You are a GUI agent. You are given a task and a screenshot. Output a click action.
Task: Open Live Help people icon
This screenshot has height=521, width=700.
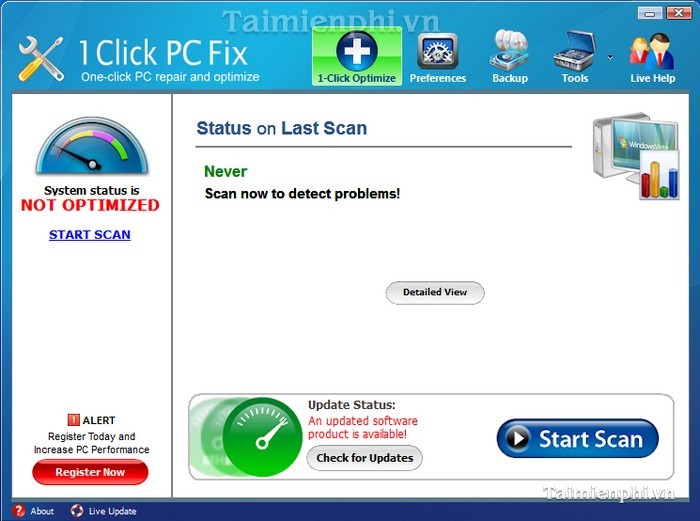click(652, 50)
